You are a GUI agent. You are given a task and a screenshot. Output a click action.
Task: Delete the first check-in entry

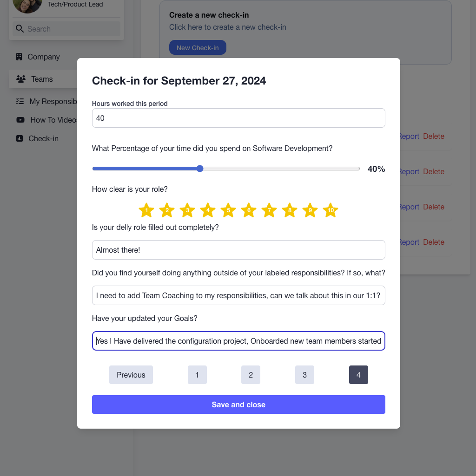click(434, 137)
